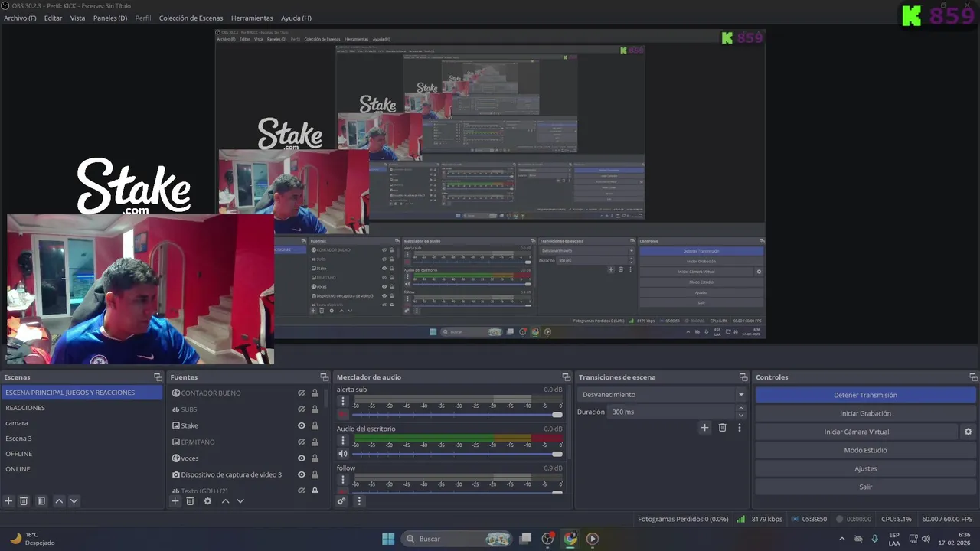The height and width of the screenshot is (551, 980).
Task: Add a new scene with the plus icon in the Escenas panel
Action: coord(9,501)
